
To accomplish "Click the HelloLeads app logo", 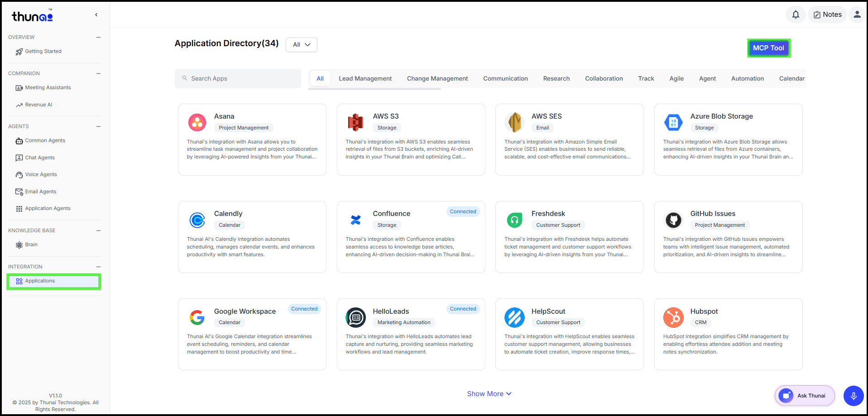I will (356, 317).
